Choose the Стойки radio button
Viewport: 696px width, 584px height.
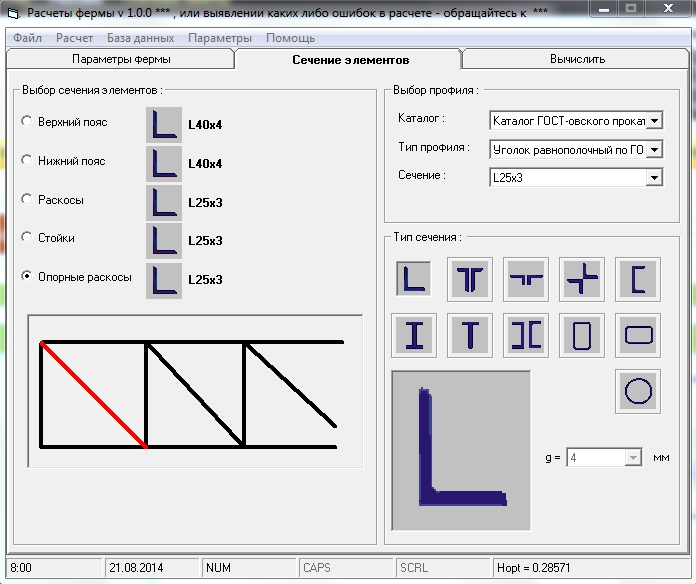tap(27, 238)
